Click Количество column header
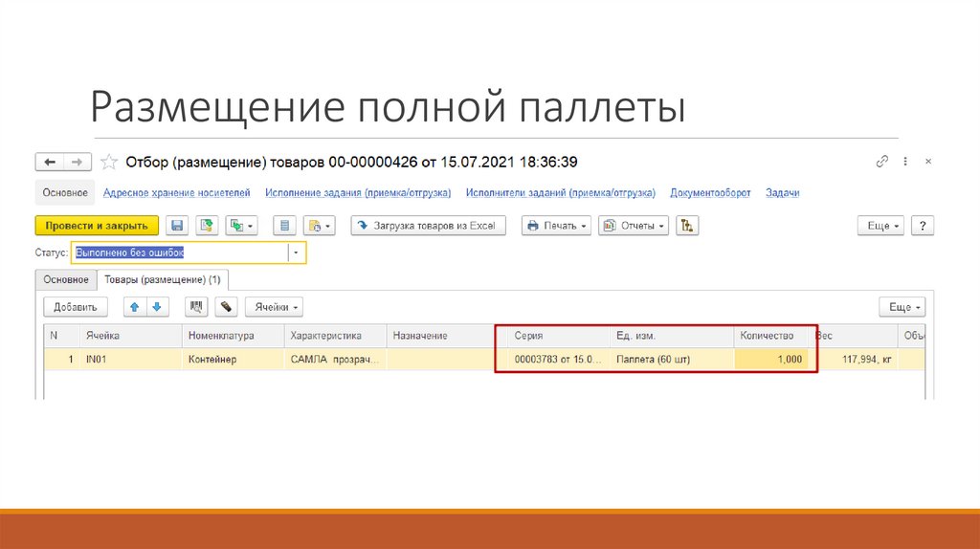Image resolution: width=980 pixels, height=549 pixels. (771, 336)
